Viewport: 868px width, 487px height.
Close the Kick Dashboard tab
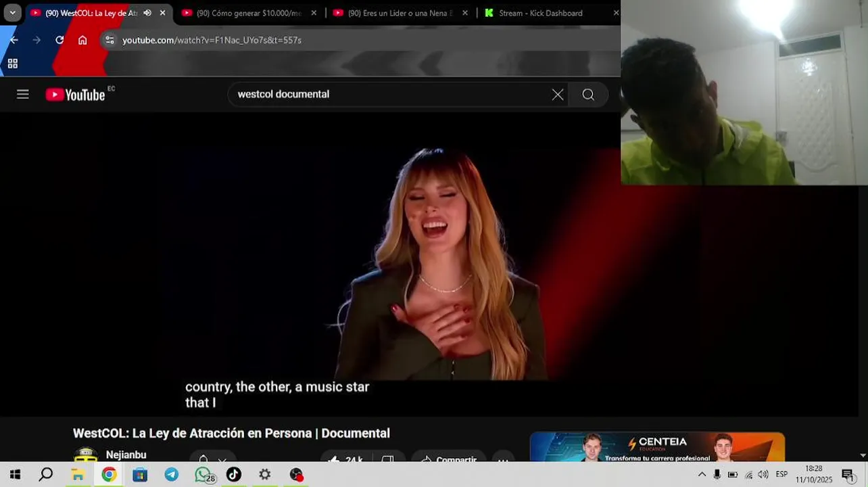click(616, 13)
